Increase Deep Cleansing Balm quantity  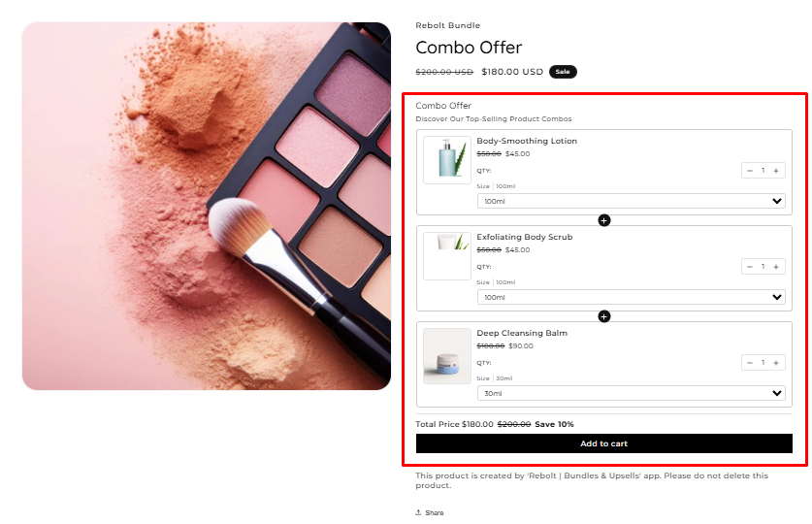coord(776,363)
